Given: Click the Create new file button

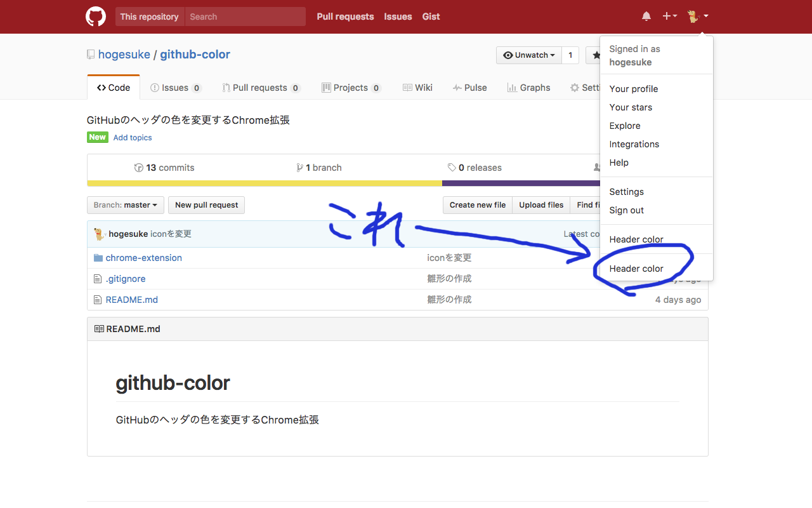Looking at the screenshot, I should point(478,205).
